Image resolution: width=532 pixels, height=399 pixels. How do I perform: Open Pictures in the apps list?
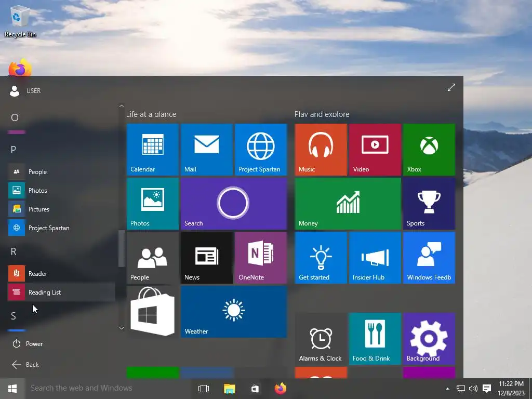[61, 209]
